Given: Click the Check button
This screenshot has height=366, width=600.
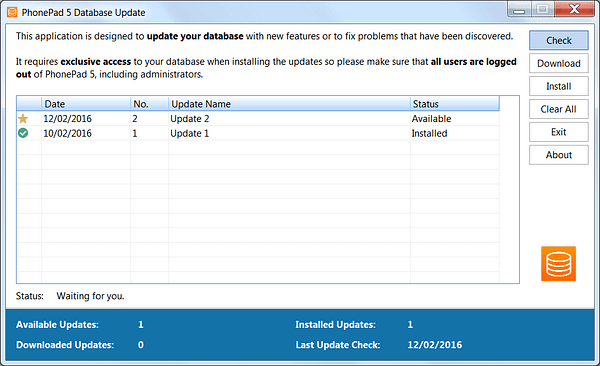Looking at the screenshot, I should (x=559, y=40).
